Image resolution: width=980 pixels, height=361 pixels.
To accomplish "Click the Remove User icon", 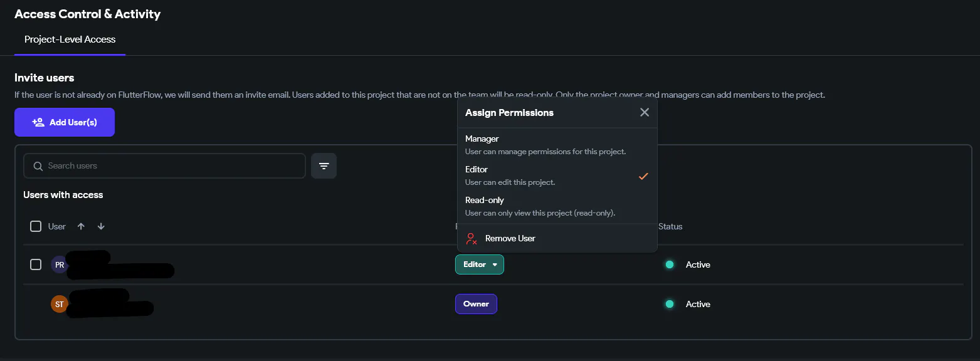I will tap(472, 239).
